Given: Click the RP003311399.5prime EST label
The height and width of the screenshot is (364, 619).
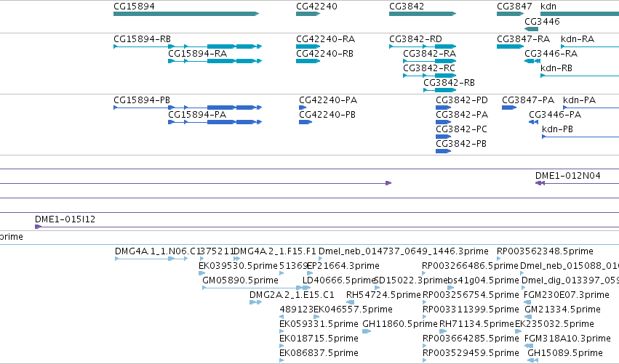Looking at the screenshot, I should tap(471, 310).
